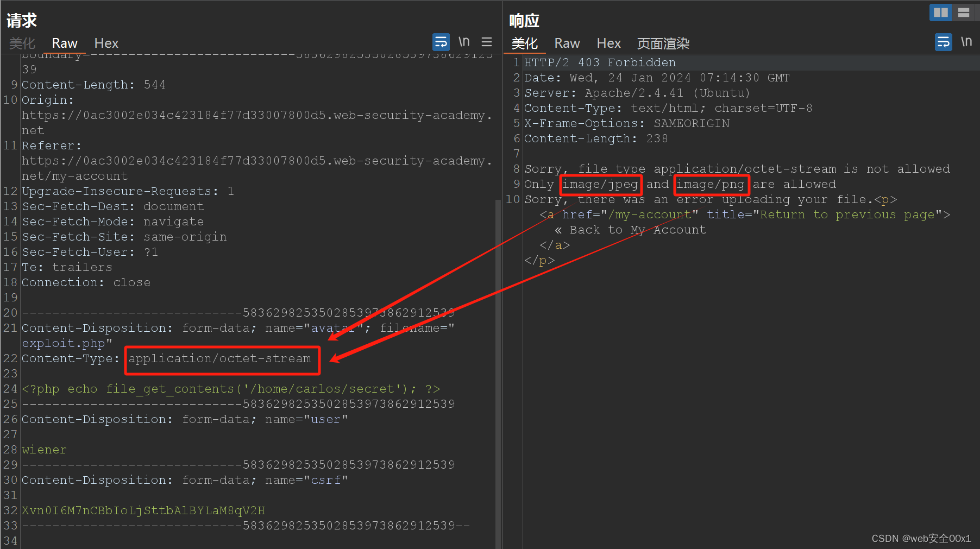
Task: Click the 响应 panel title
Action: (524, 21)
